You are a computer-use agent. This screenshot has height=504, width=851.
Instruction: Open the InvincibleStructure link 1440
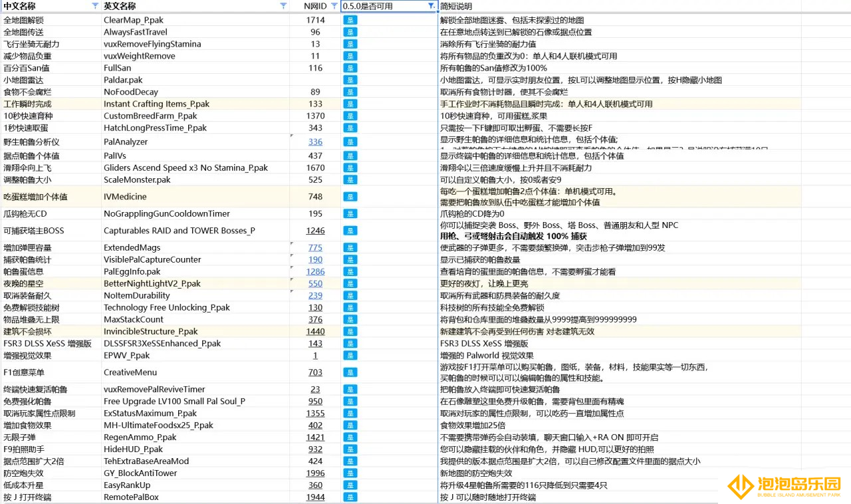[x=315, y=331]
